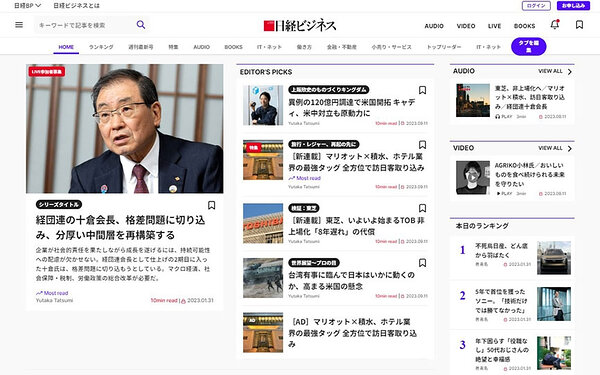Select the HOME tab
This screenshot has width=600, height=375.
pyautogui.click(x=66, y=47)
